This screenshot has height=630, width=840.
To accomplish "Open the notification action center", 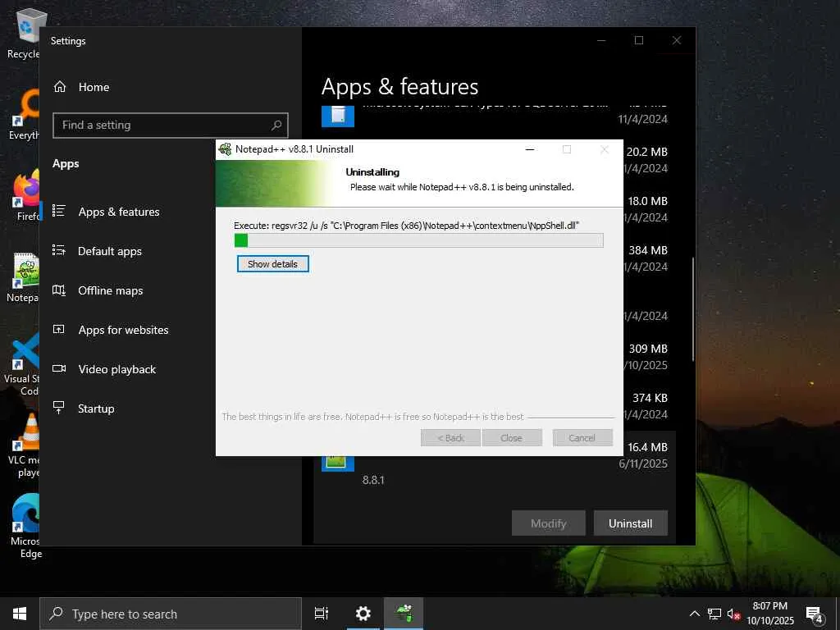I will [x=815, y=614].
